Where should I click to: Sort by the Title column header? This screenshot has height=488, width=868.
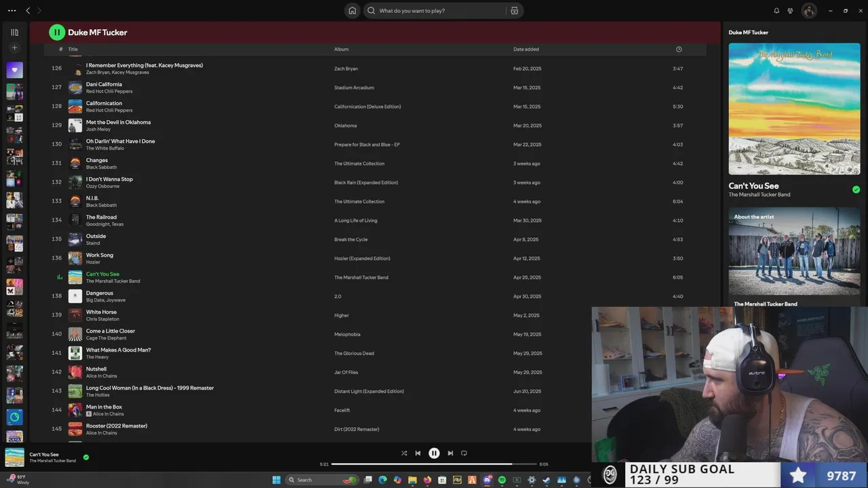73,49
